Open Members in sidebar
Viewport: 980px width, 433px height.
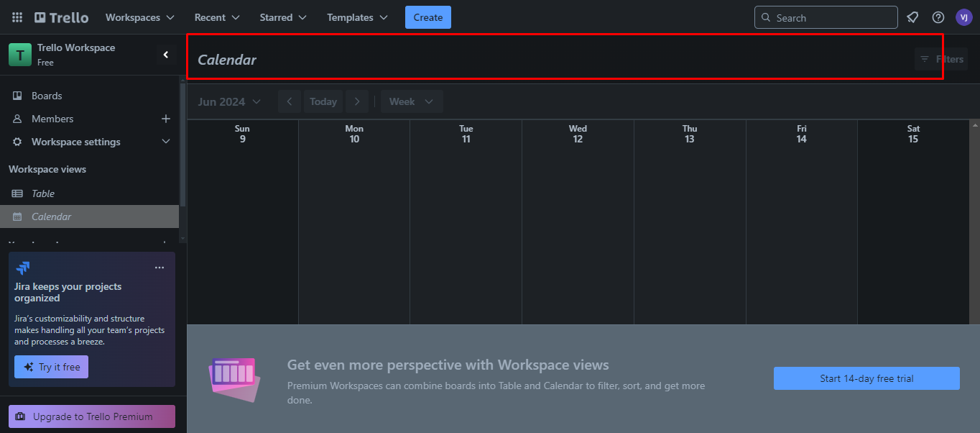point(52,119)
